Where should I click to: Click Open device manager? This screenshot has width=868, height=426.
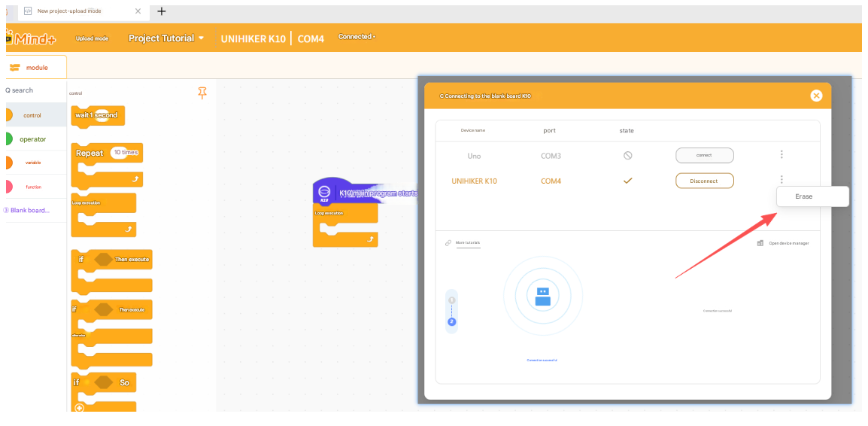(789, 243)
